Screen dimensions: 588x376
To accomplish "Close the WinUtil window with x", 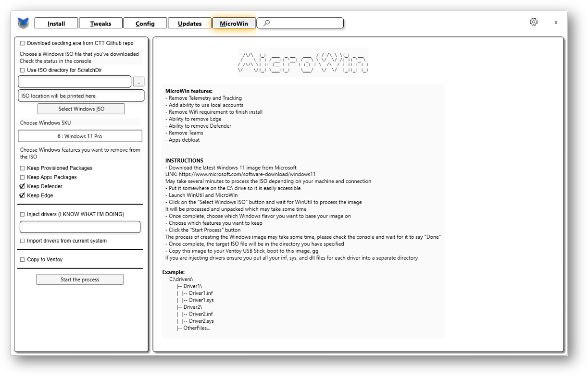I will click(556, 23).
